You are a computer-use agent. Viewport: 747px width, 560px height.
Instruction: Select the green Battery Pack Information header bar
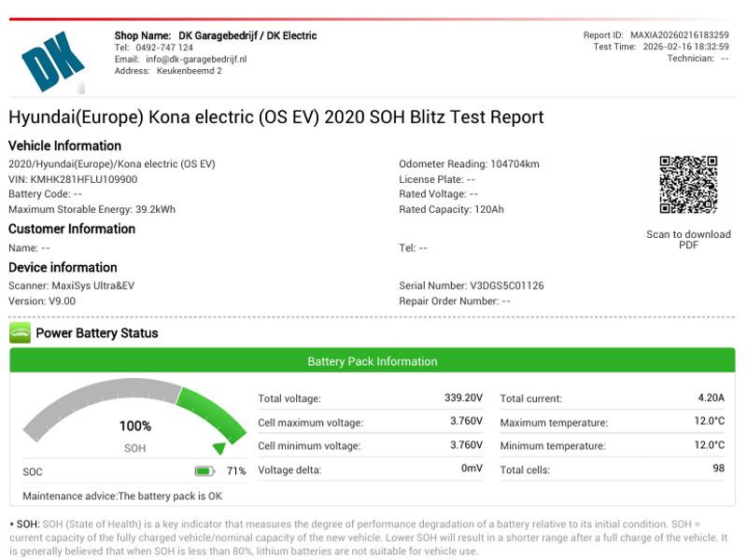click(x=373, y=361)
